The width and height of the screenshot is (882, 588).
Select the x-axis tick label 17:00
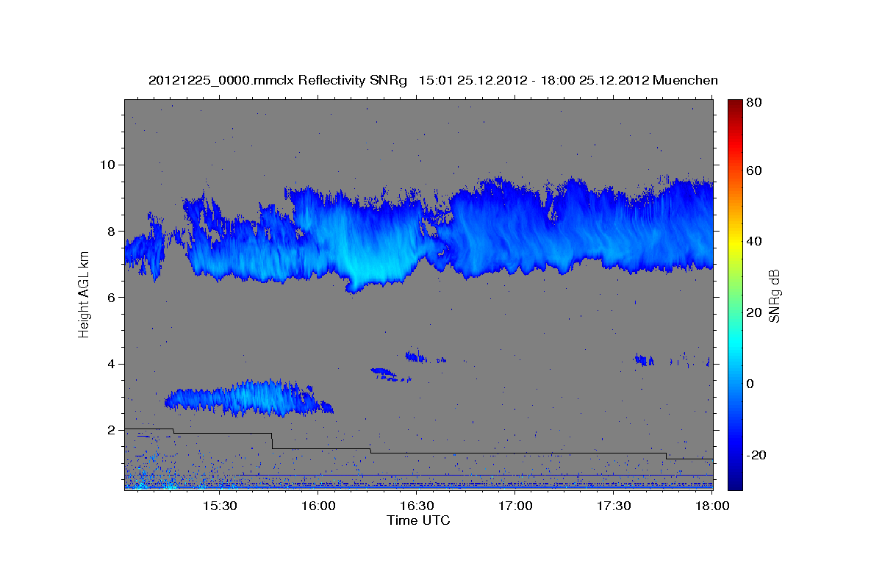tap(515, 506)
